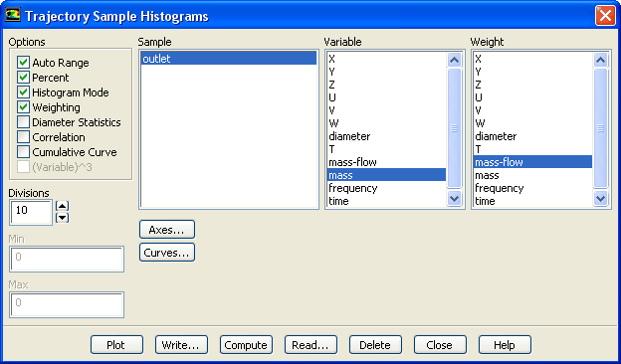The height and width of the screenshot is (364, 621).
Task: Check the Correlation option
Action: [23, 137]
